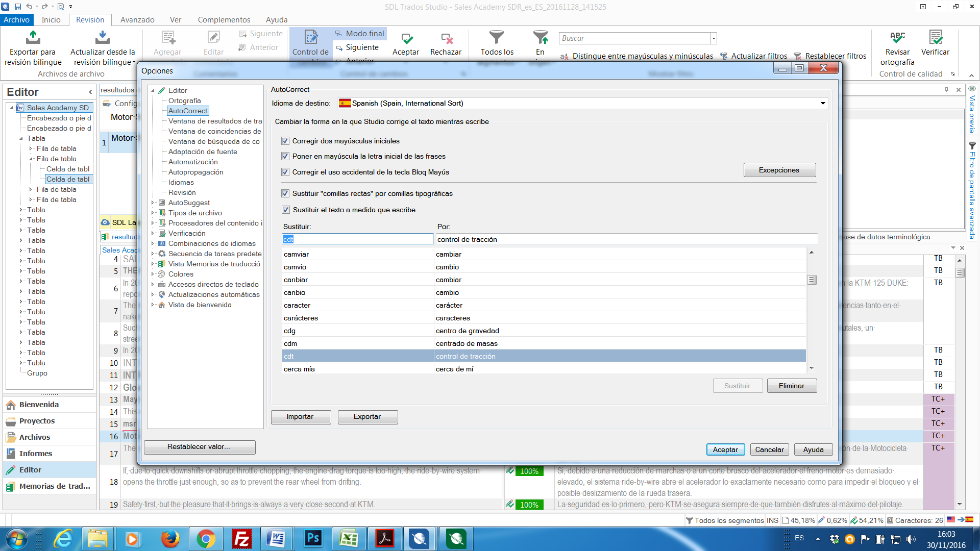This screenshot has height=551, width=980.
Task: Open Firefox from taskbar
Action: click(x=170, y=539)
